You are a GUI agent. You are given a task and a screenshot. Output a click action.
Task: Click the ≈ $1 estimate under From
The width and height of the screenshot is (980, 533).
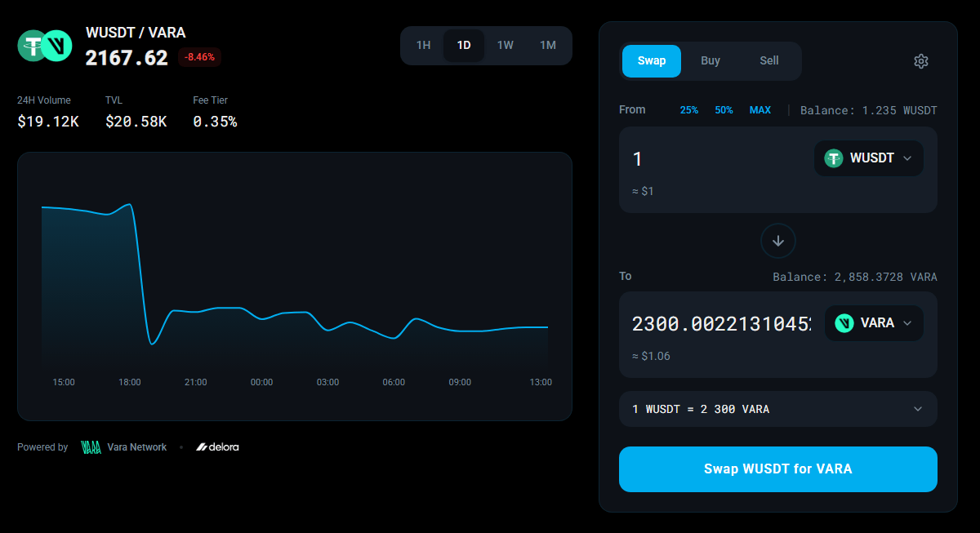643,191
